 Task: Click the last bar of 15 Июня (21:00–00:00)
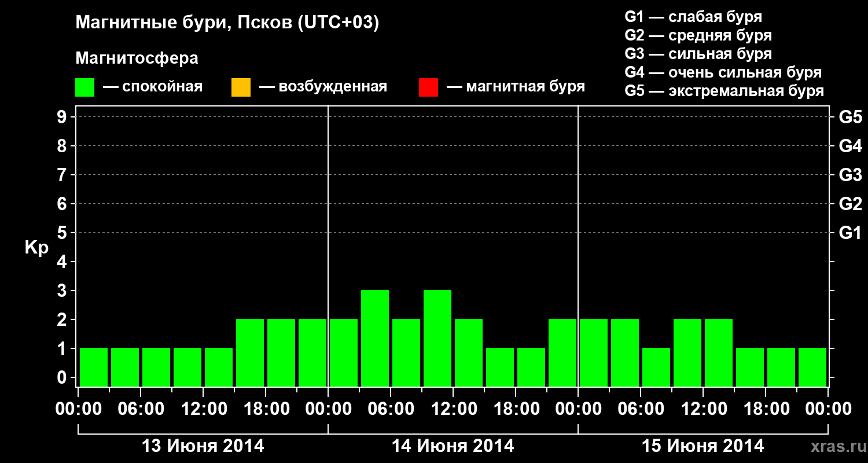[x=812, y=368]
